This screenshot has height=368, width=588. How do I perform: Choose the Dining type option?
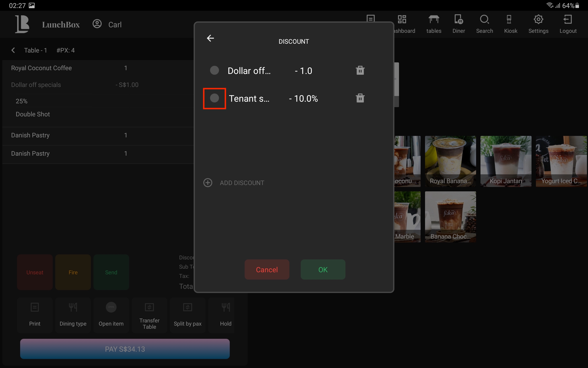click(73, 315)
